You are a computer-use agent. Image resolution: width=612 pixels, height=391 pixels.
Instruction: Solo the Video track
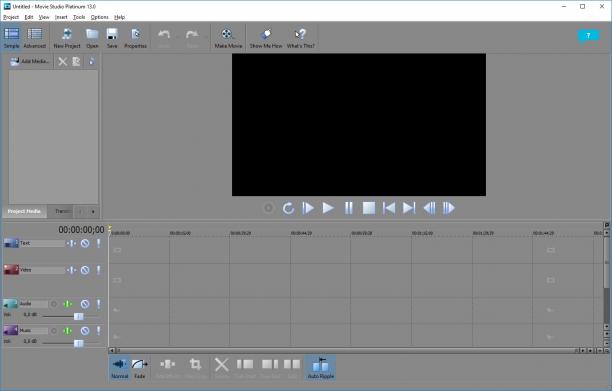point(98,270)
